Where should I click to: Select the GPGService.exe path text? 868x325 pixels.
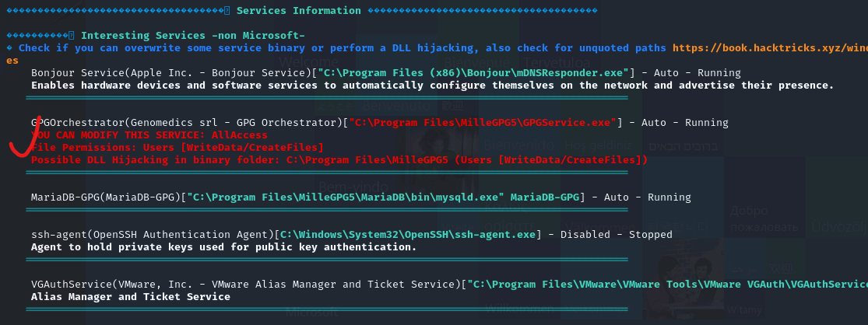point(482,123)
